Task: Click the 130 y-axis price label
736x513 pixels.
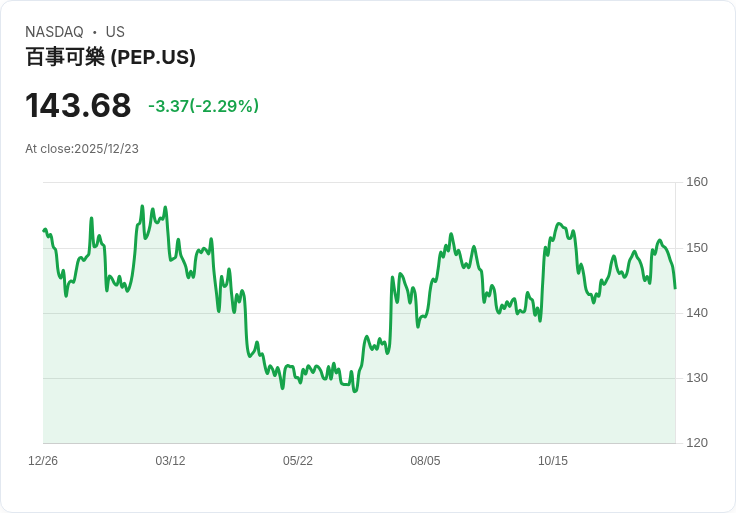Action: click(x=697, y=377)
